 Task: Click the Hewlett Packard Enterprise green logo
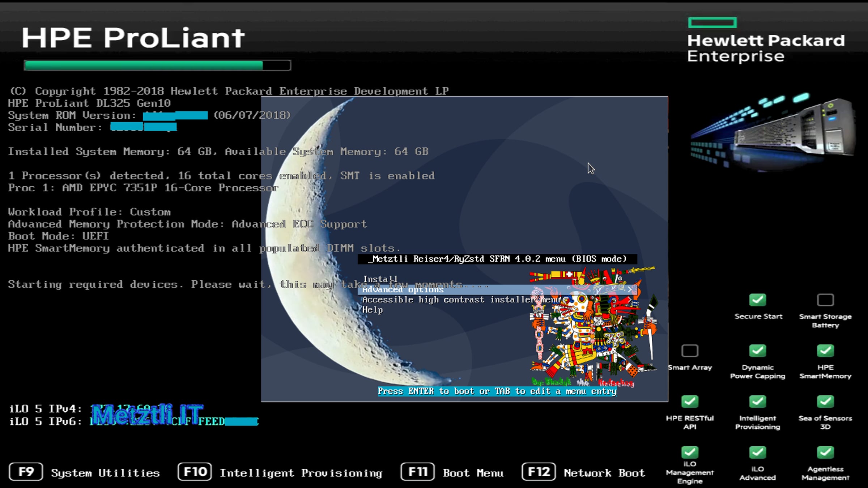coord(712,23)
